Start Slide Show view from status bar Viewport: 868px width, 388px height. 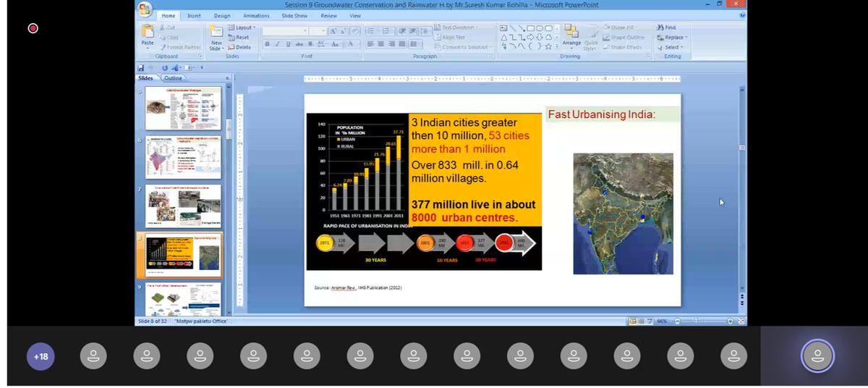coord(648,321)
